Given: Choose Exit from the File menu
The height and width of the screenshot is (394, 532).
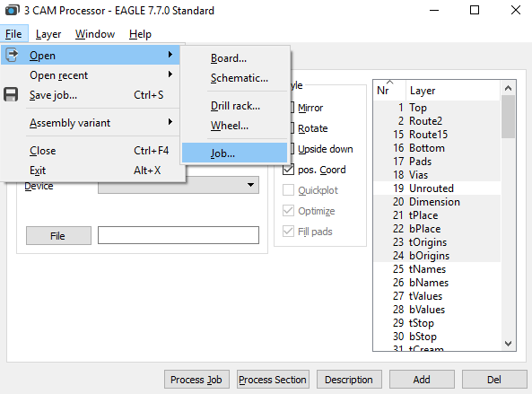Looking at the screenshot, I should pyautogui.click(x=90, y=170).
